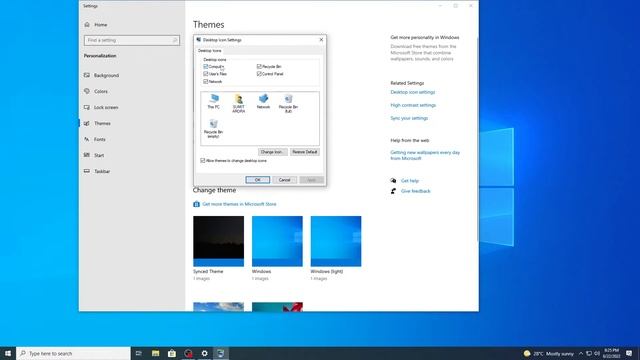640x360 pixels.
Task: Cancel the Desktop Icon Settings dialog
Action: tap(284, 180)
